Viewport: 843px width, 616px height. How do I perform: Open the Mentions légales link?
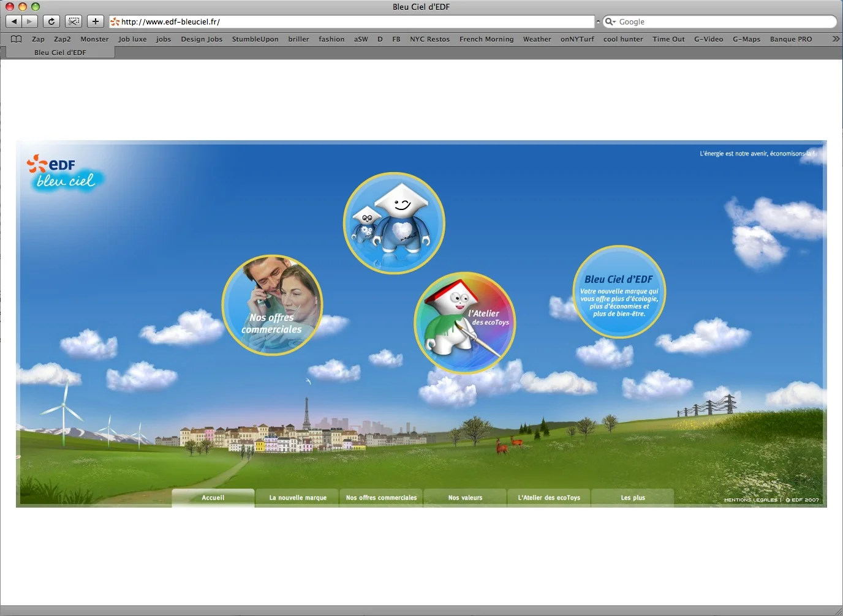click(x=750, y=500)
